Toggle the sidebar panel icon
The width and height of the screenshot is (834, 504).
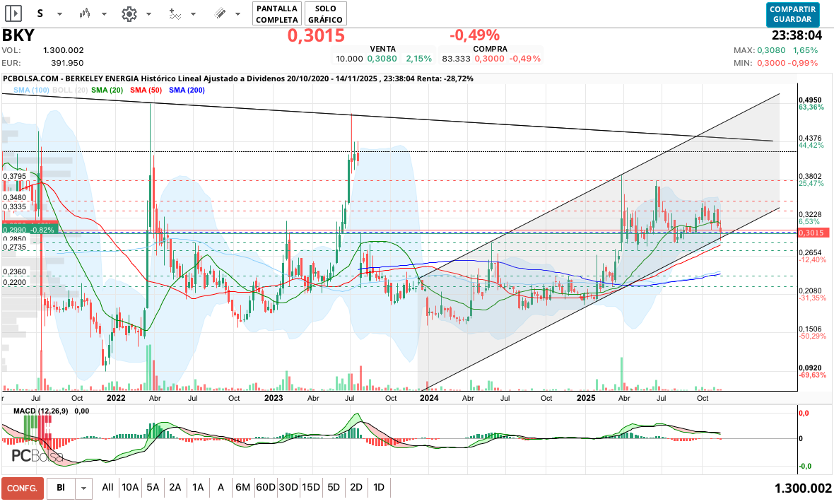pos(13,13)
